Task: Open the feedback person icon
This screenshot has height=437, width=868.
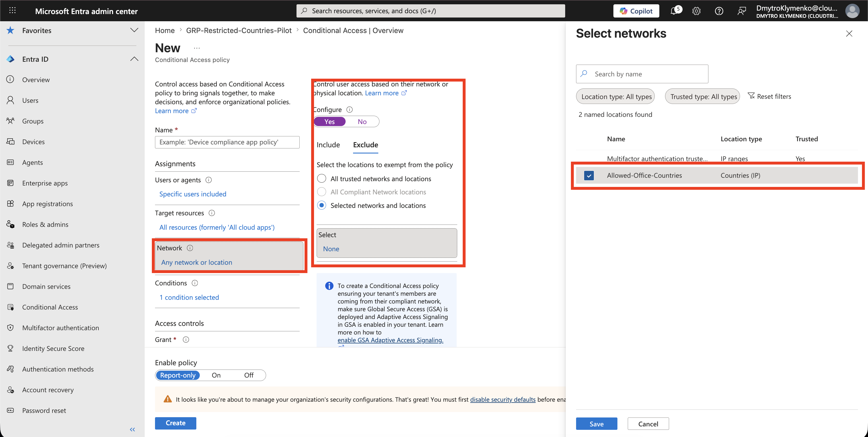Action: [x=741, y=11]
